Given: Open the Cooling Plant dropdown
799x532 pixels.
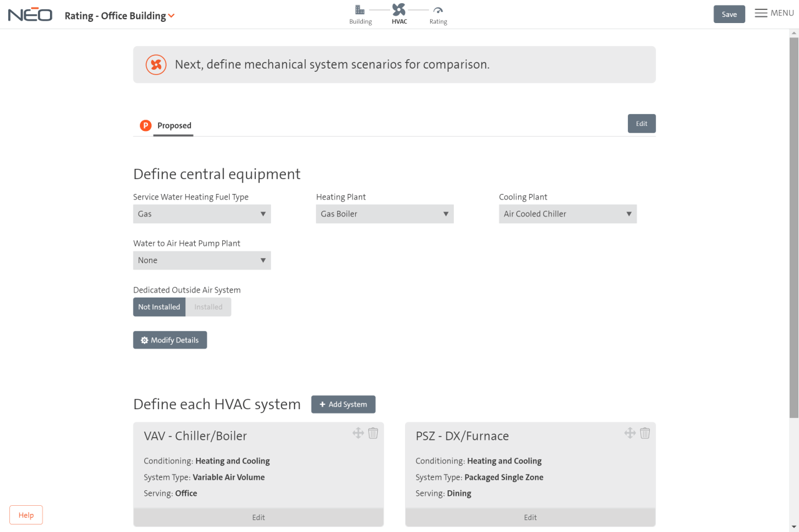Looking at the screenshot, I should pyautogui.click(x=567, y=213).
